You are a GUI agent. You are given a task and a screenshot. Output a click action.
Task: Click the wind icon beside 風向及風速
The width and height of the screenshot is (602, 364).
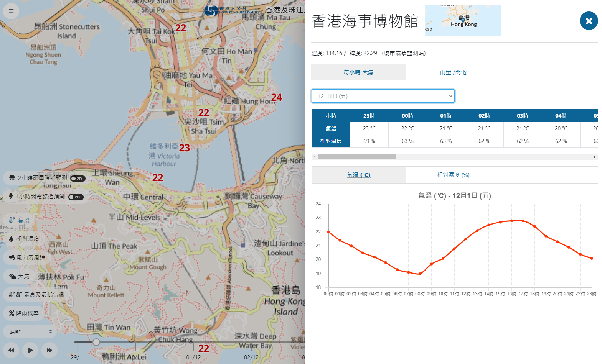(12, 257)
